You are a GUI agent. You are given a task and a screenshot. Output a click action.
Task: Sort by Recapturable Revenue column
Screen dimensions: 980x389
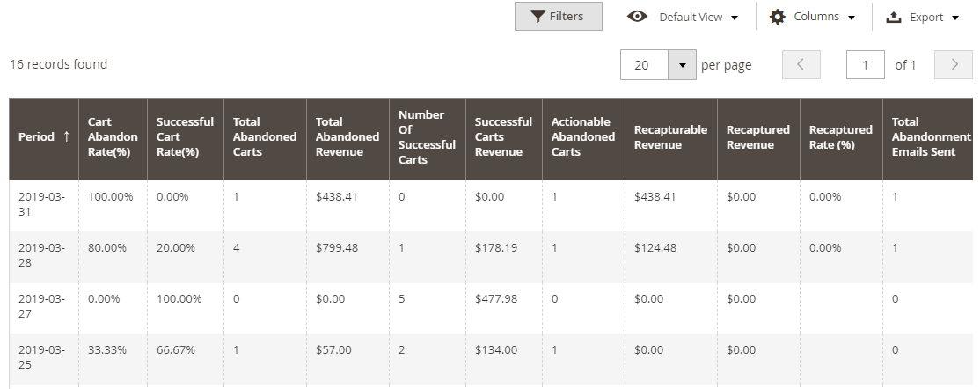coord(670,137)
